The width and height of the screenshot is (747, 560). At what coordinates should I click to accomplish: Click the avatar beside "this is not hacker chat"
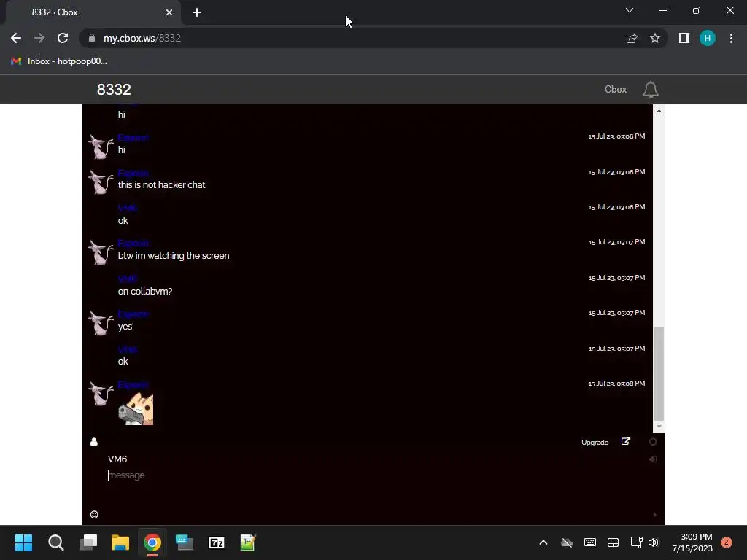click(x=101, y=182)
